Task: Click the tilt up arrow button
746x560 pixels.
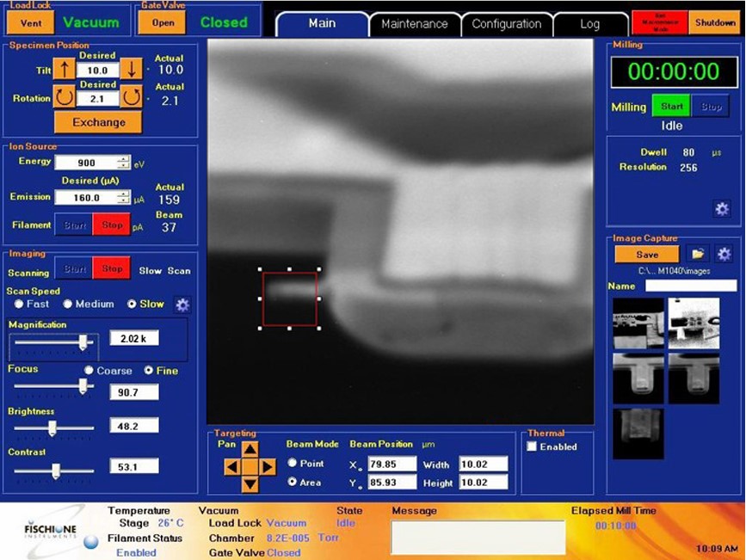Action: [x=65, y=70]
